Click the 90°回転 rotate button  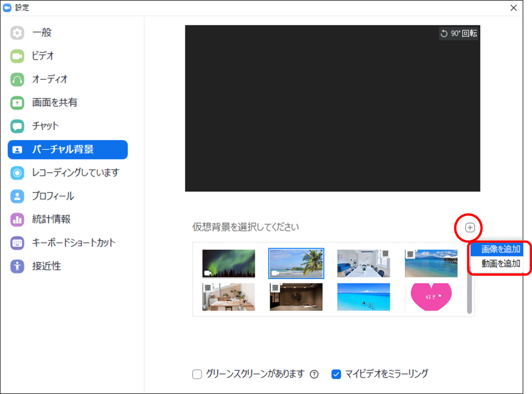point(459,33)
